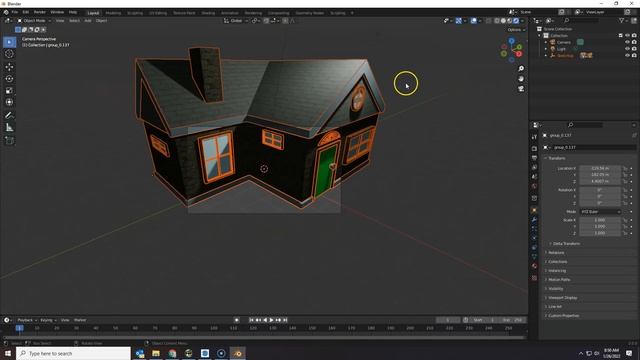Open the Modifier properties wrench icon
The height and width of the screenshot is (360, 640).
tap(534, 220)
